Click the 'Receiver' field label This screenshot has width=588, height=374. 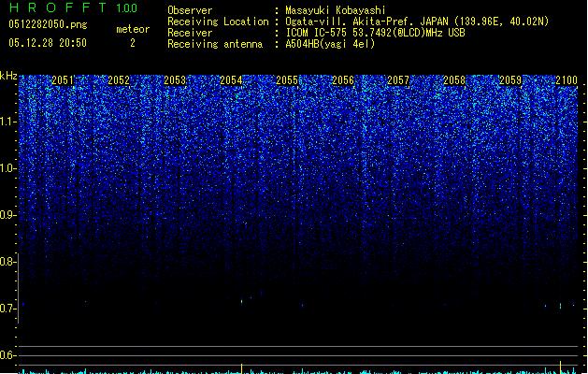pos(190,33)
